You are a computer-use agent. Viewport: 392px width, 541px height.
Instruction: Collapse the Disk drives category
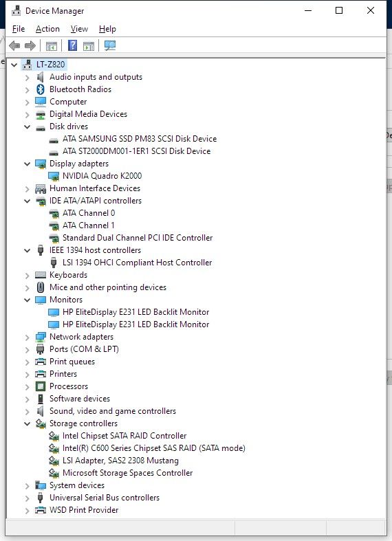pyautogui.click(x=28, y=126)
